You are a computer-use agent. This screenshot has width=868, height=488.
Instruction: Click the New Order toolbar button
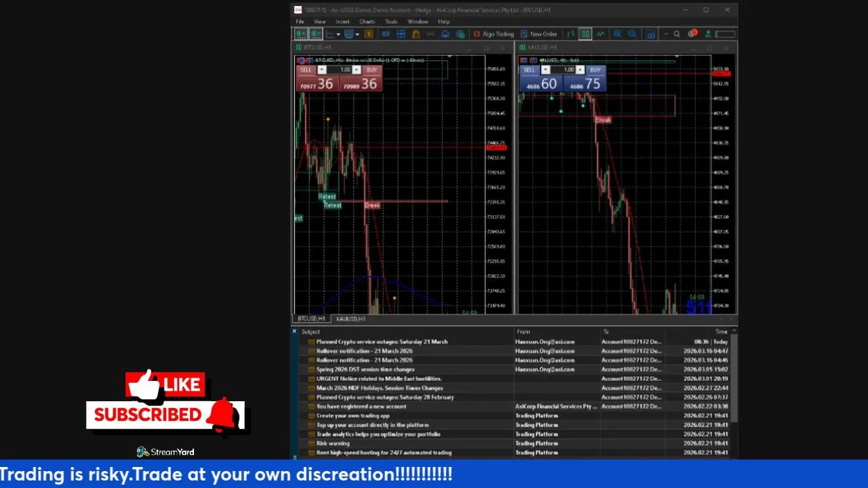pos(539,34)
